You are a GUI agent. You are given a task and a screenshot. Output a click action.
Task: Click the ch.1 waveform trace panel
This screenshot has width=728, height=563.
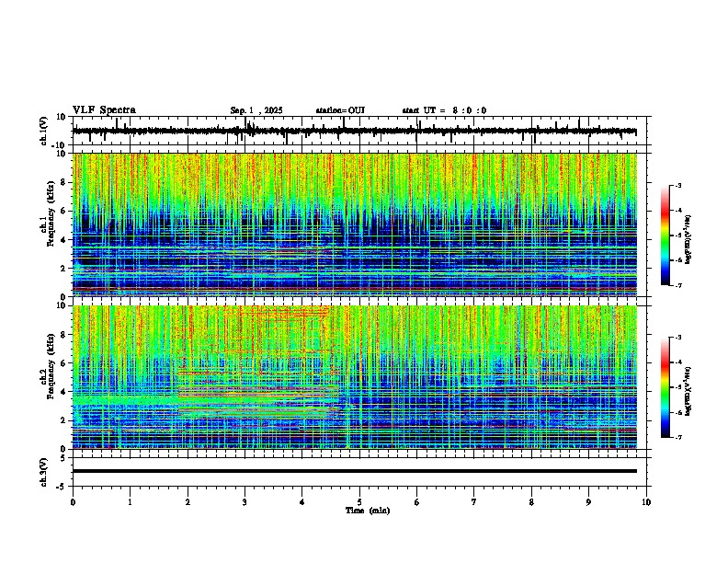tap(361, 131)
